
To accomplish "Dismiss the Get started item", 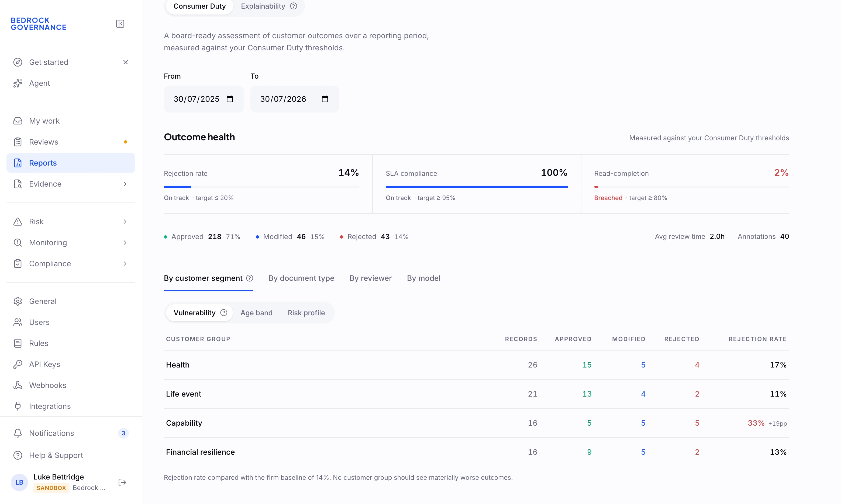I will click(125, 62).
